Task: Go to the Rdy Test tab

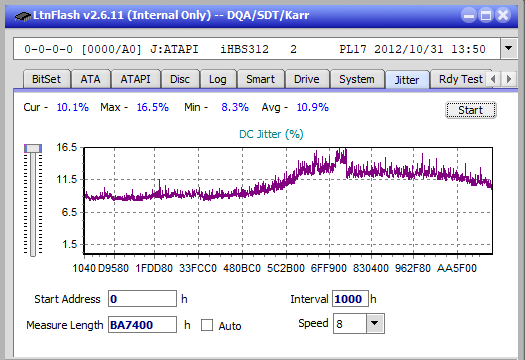Action: (461, 79)
